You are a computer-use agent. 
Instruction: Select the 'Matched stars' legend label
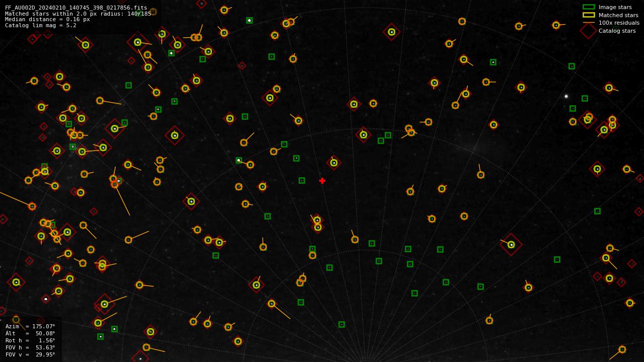(x=618, y=15)
